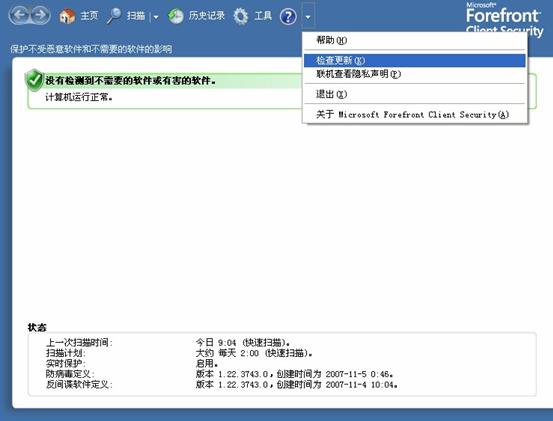Click the 工具 toolbar label
The width and height of the screenshot is (553, 421).
[263, 16]
